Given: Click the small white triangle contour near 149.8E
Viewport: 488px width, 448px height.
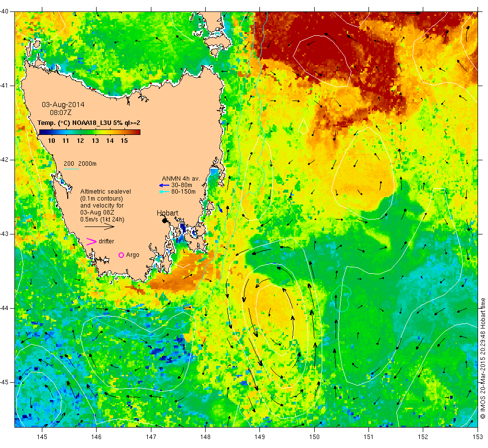Looking at the screenshot, I should (303, 126).
